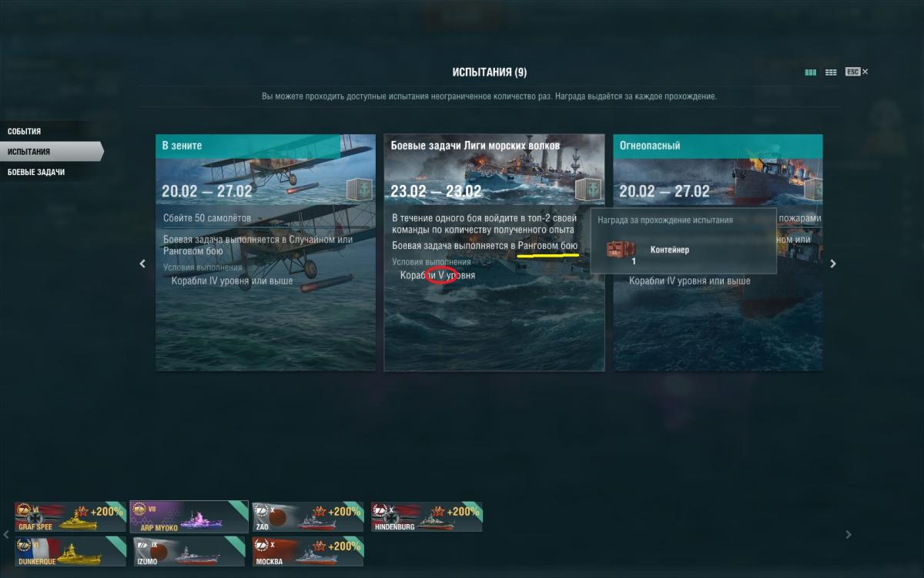924x578 pixels.
Task: Select the ARP Myoko ship
Action: (189, 516)
